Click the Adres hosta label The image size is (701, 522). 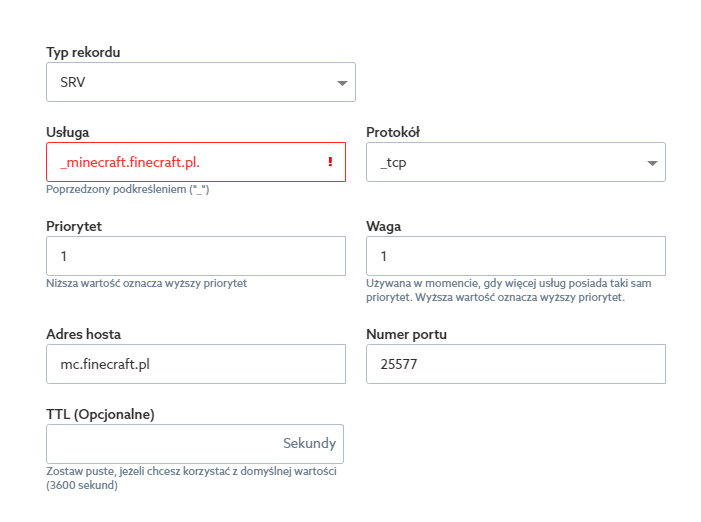(83, 334)
